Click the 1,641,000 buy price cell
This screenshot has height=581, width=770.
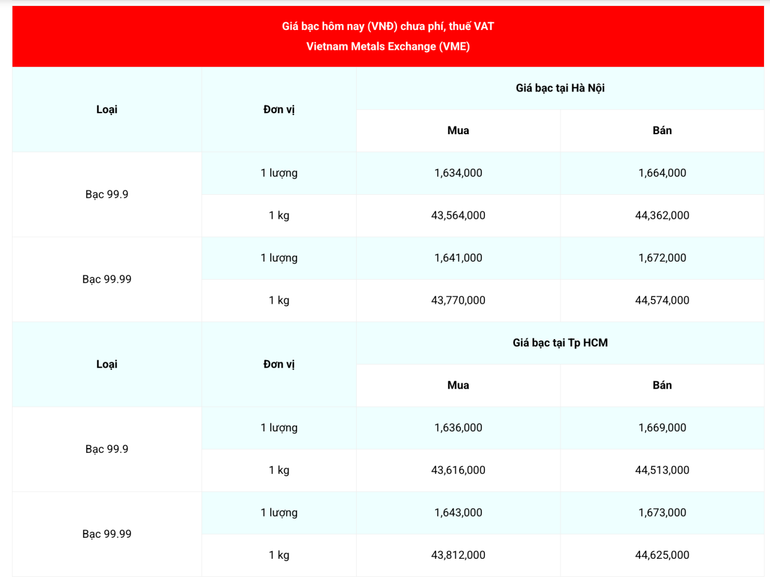point(458,258)
